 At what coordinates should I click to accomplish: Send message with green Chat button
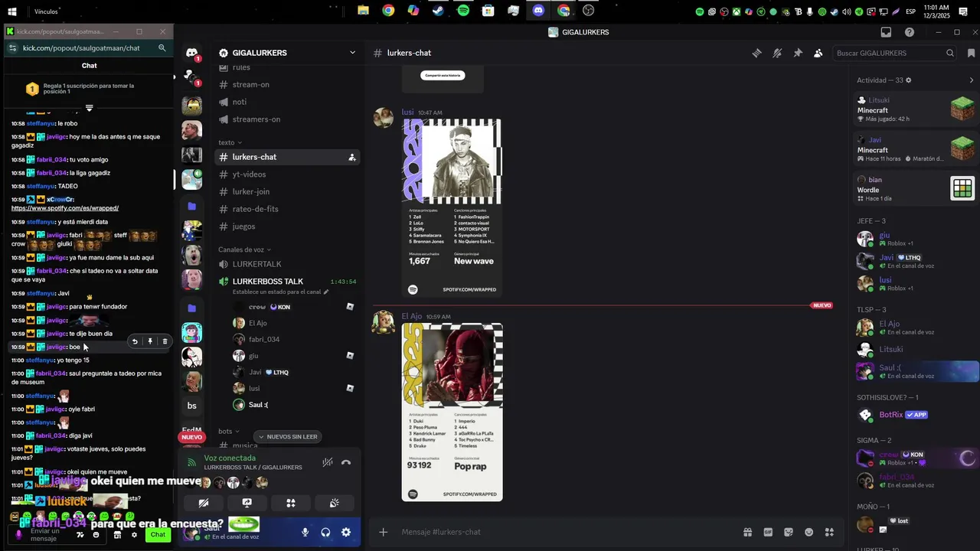tap(158, 534)
